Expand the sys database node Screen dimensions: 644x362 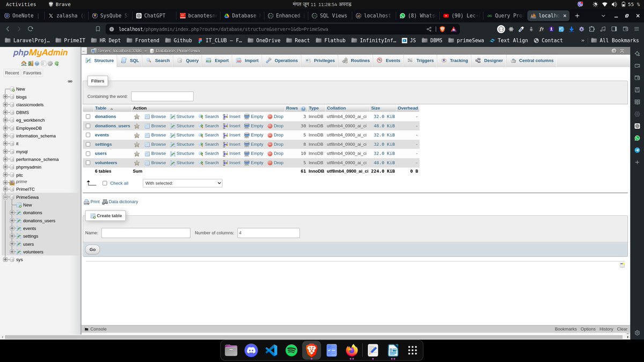[x=5, y=260]
